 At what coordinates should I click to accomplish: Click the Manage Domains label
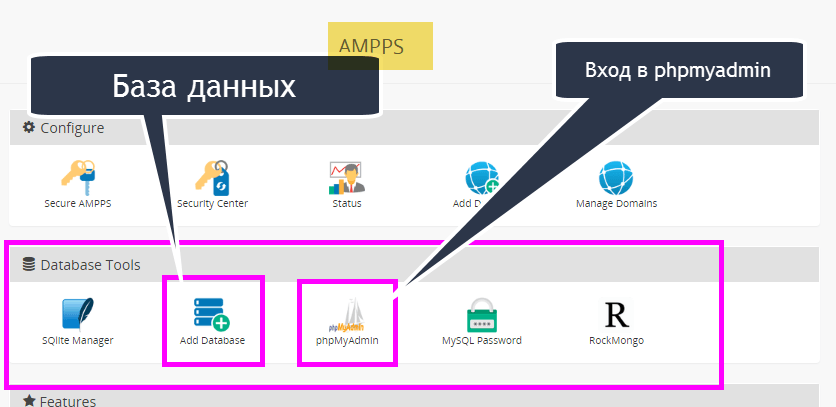coord(616,203)
